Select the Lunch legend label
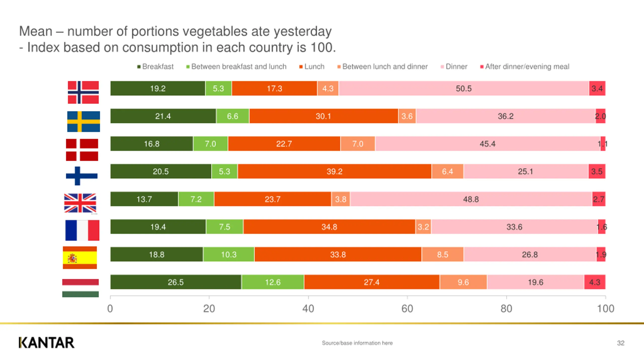Image resolution: width=644 pixels, height=362 pixels. [x=314, y=67]
